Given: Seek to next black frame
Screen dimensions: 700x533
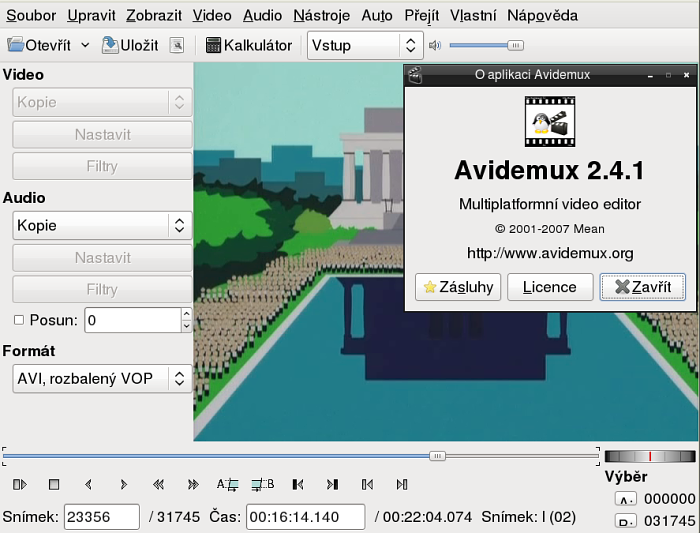Looking at the screenshot, I should pos(332,484).
